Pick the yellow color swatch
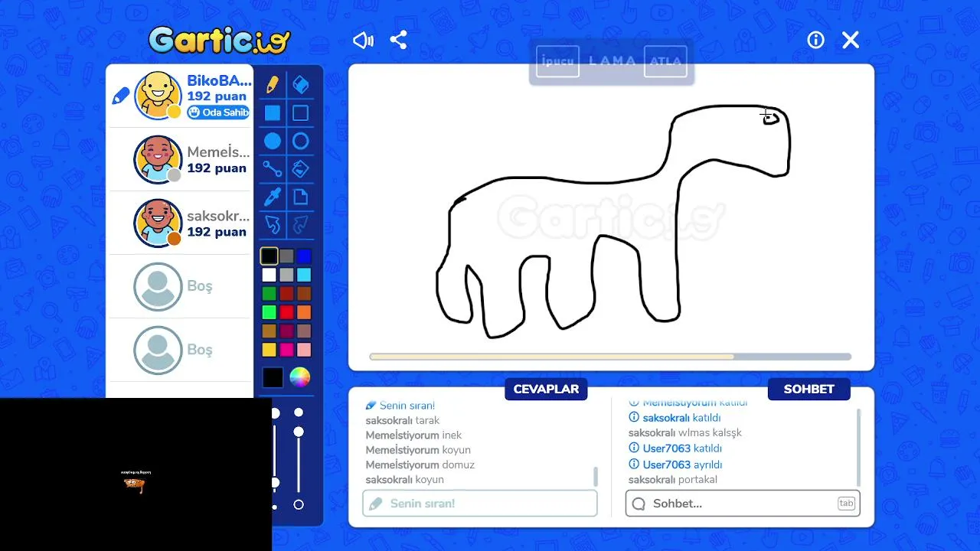 coord(269,349)
